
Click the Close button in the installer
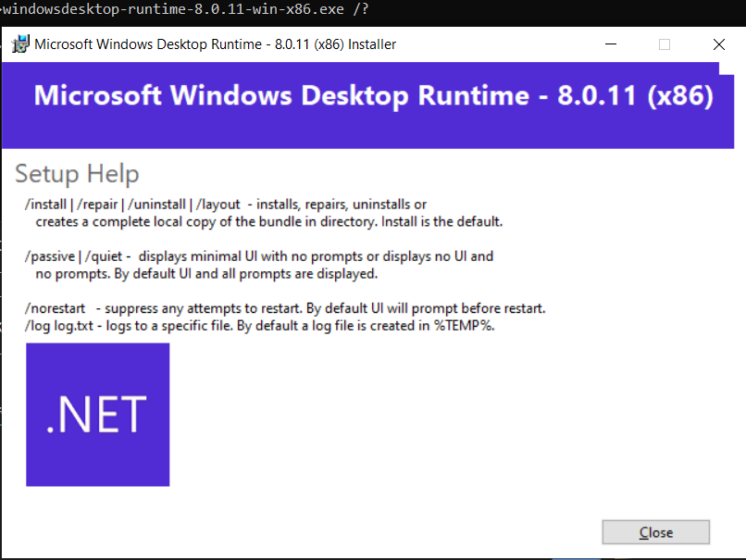[x=655, y=532]
